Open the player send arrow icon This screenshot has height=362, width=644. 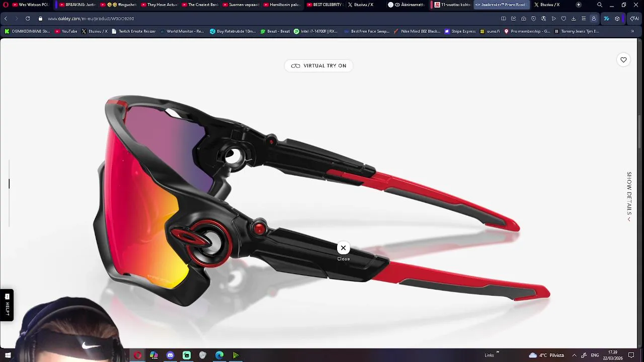coord(553,19)
